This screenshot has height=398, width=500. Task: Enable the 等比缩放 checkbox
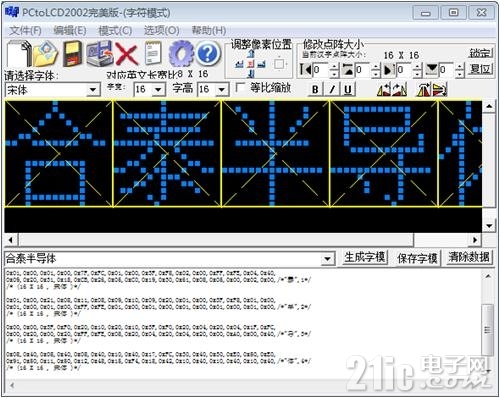pos(240,88)
